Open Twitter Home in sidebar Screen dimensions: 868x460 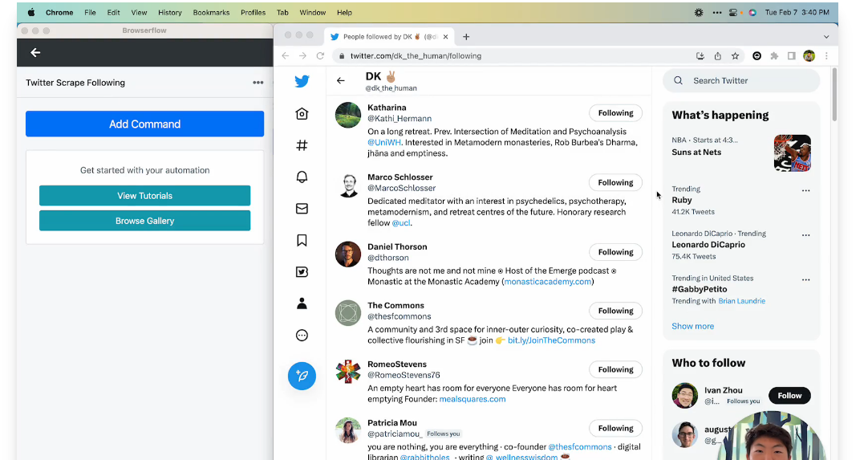click(x=302, y=114)
